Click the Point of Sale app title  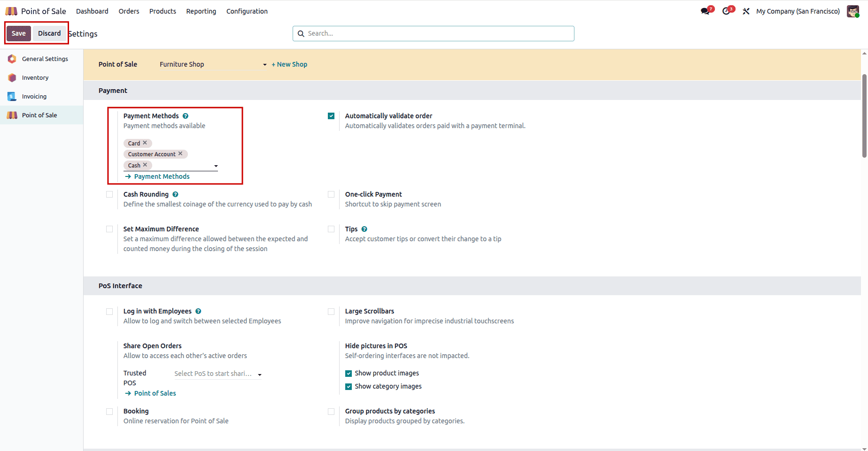(x=44, y=11)
